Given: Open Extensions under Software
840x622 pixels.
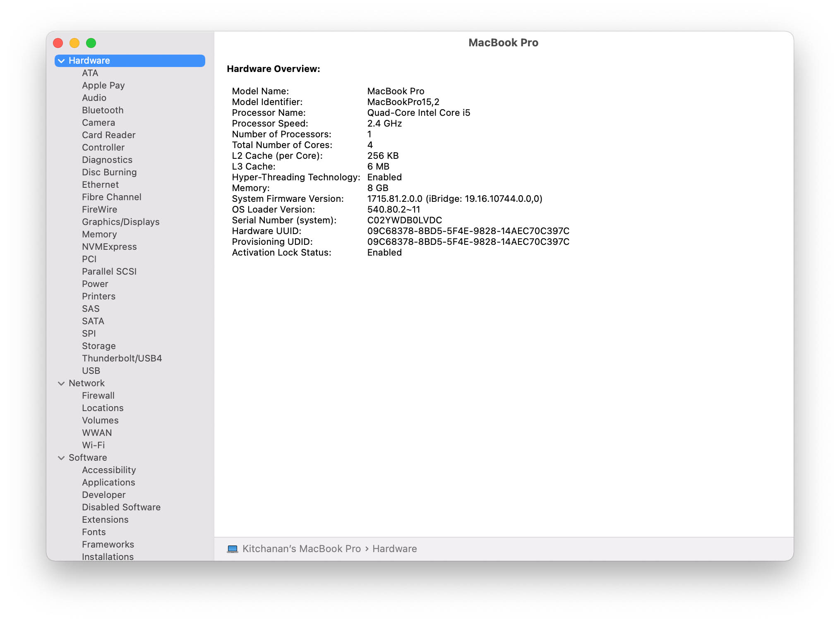Looking at the screenshot, I should [105, 520].
